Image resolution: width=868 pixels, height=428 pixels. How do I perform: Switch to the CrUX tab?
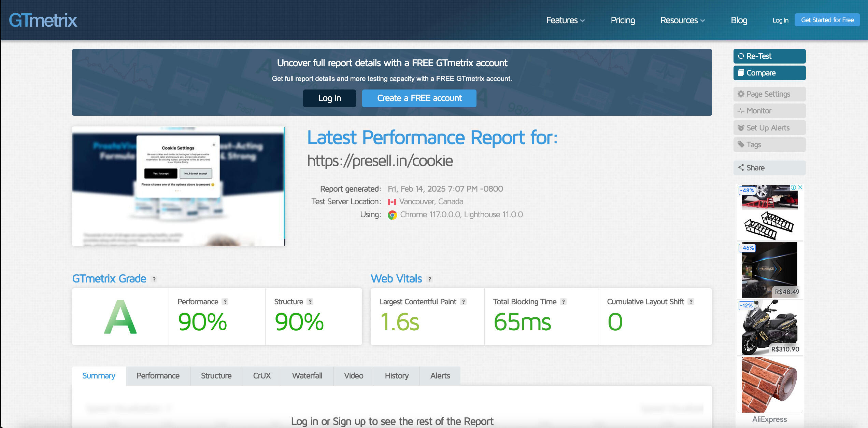pos(261,376)
